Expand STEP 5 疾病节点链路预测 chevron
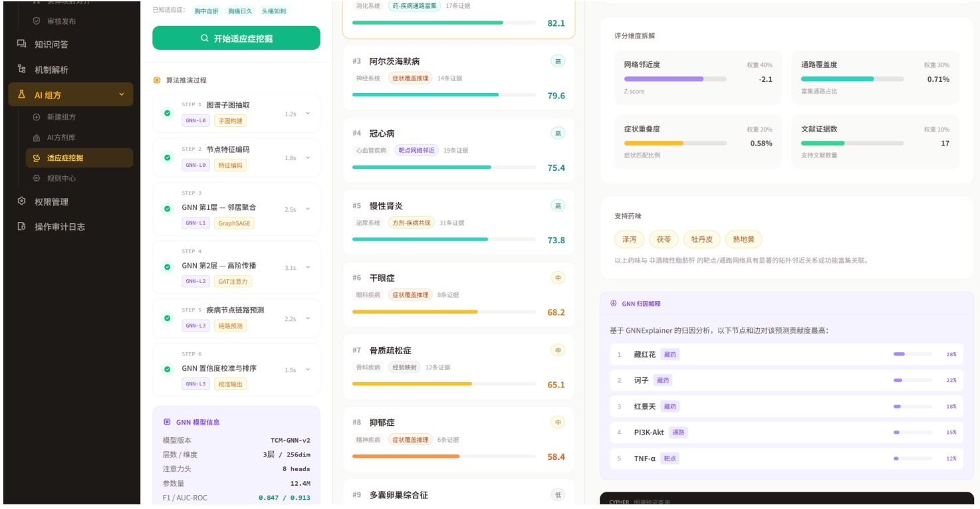Viewport: 980px width, 509px height. point(308,318)
